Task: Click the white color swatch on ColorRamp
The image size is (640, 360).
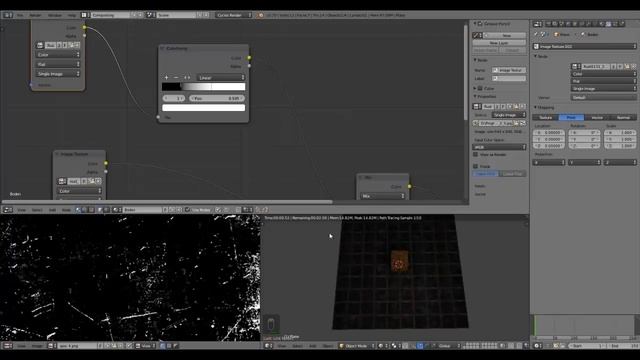Action: click(x=204, y=108)
